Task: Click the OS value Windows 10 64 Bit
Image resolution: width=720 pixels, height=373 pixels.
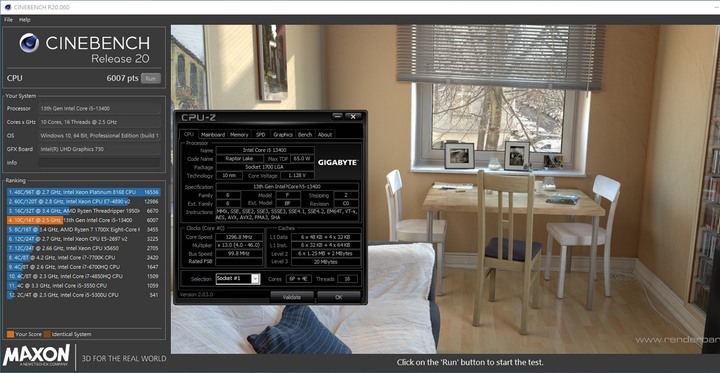Action: coord(99,136)
